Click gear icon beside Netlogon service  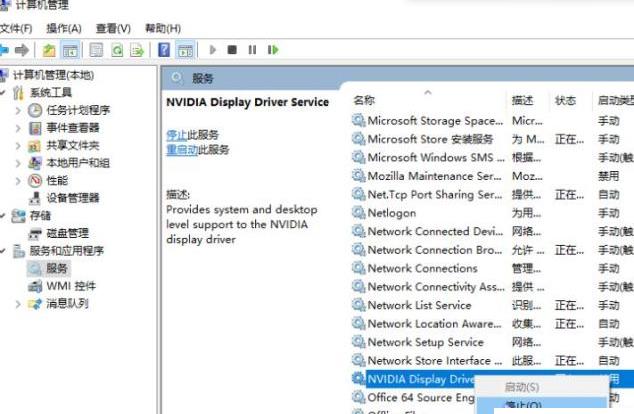(358, 213)
